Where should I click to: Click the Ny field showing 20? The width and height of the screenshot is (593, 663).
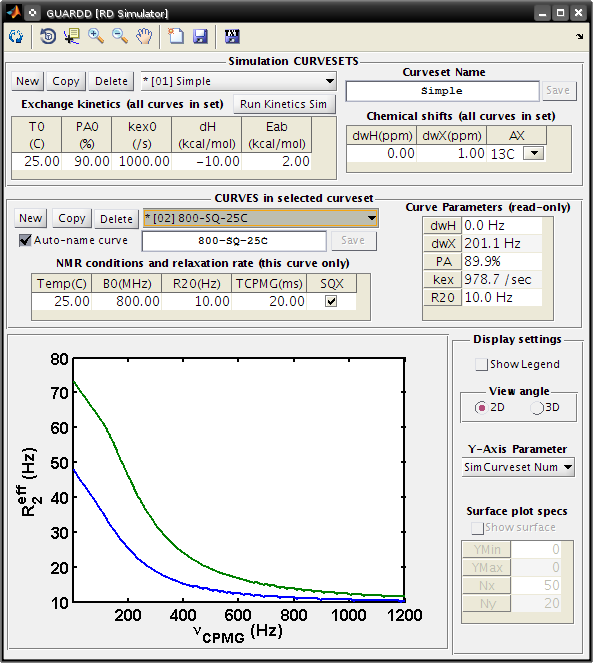click(535, 603)
